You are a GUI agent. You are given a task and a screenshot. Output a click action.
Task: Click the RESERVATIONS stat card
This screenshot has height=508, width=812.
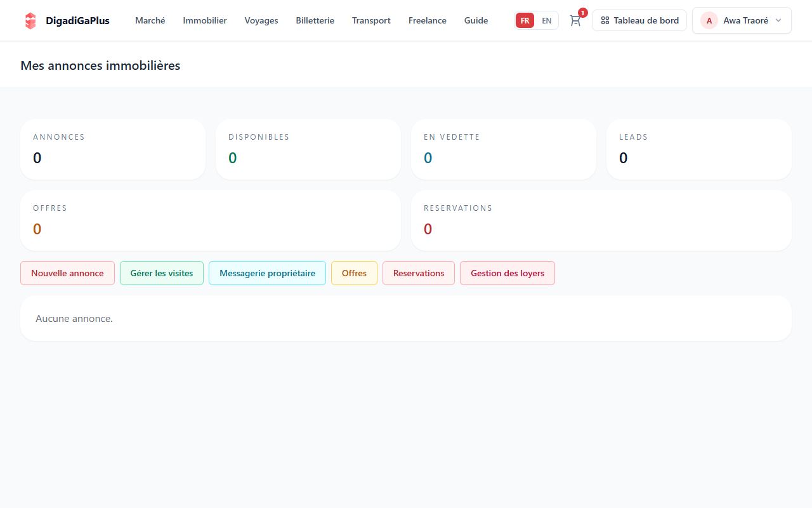601,220
